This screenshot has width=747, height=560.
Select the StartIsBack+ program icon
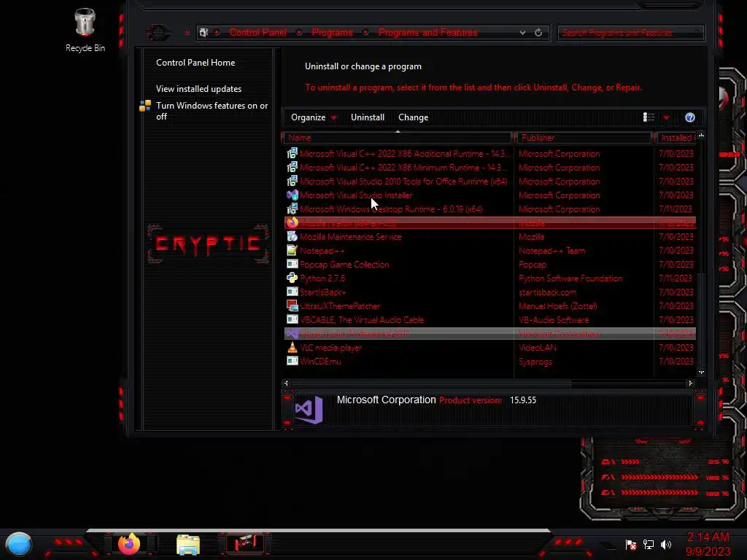[292, 292]
